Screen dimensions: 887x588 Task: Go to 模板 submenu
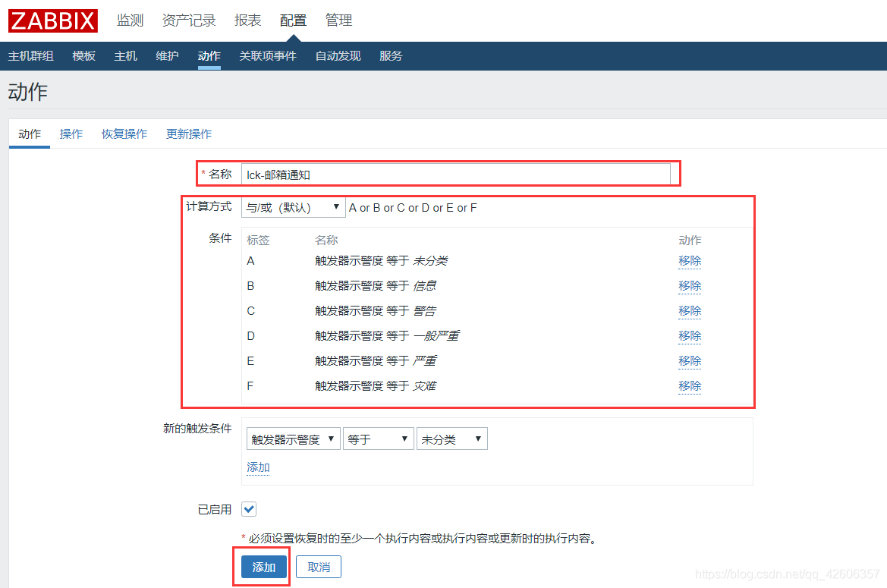coord(84,56)
